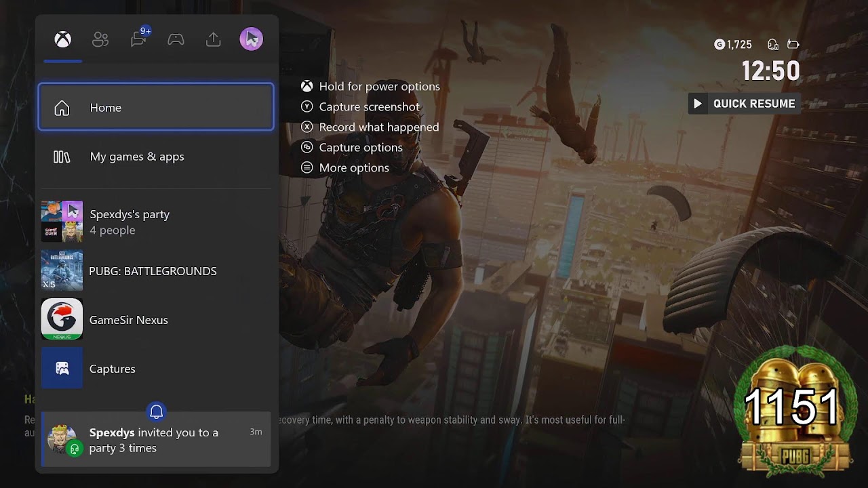Click the My games & apps library icon

click(62, 157)
